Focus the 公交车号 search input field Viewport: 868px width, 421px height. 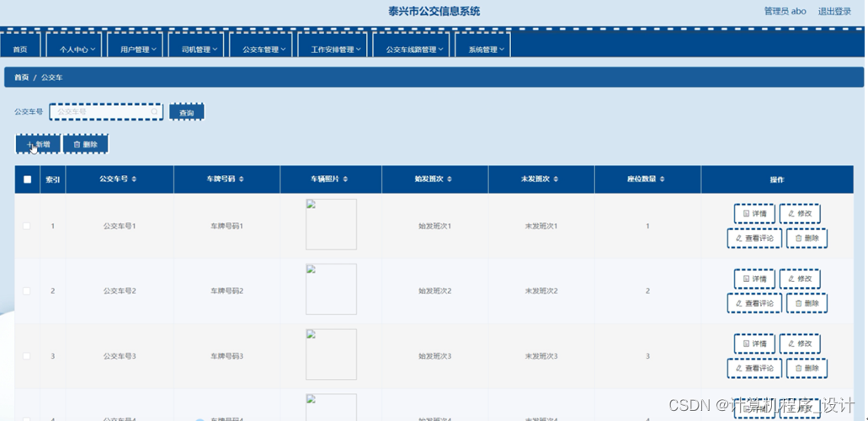coord(106,111)
